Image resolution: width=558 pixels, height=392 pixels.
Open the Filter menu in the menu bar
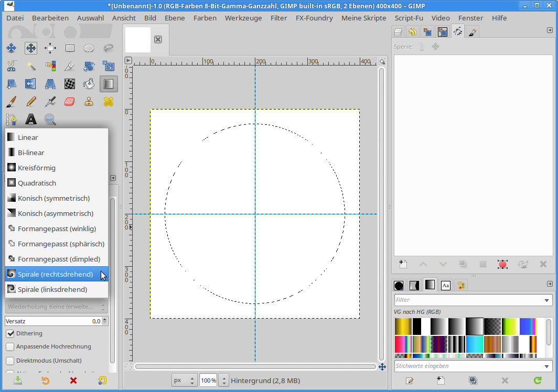point(278,18)
